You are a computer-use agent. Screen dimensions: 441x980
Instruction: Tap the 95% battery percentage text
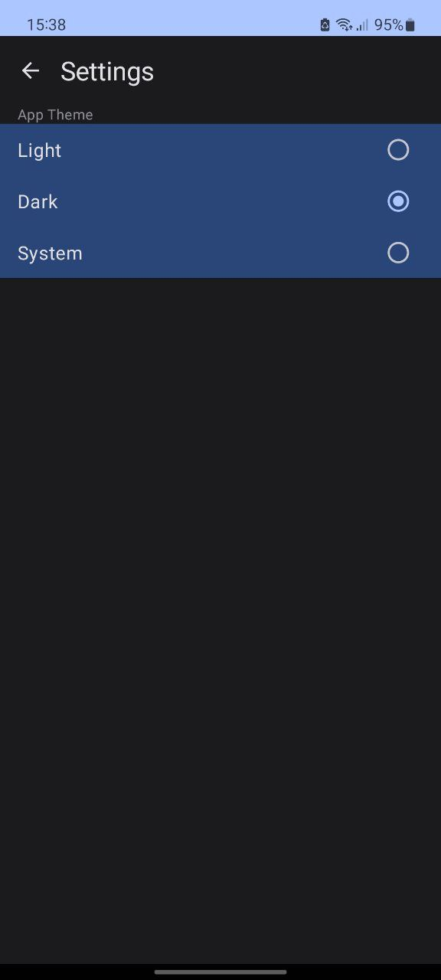[x=388, y=24]
